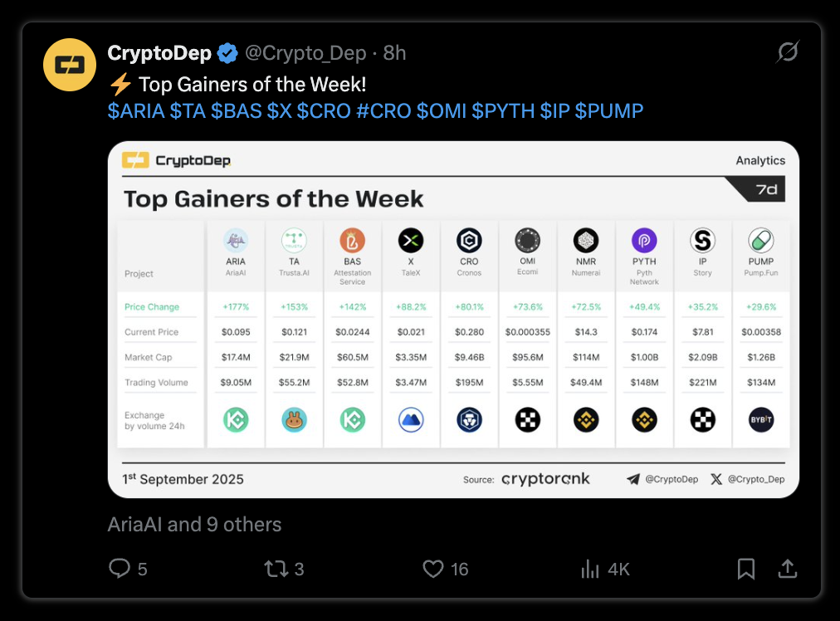Click the 'AriaAI and 9 others' tagged list
The height and width of the screenshot is (621, 840).
coord(194,524)
